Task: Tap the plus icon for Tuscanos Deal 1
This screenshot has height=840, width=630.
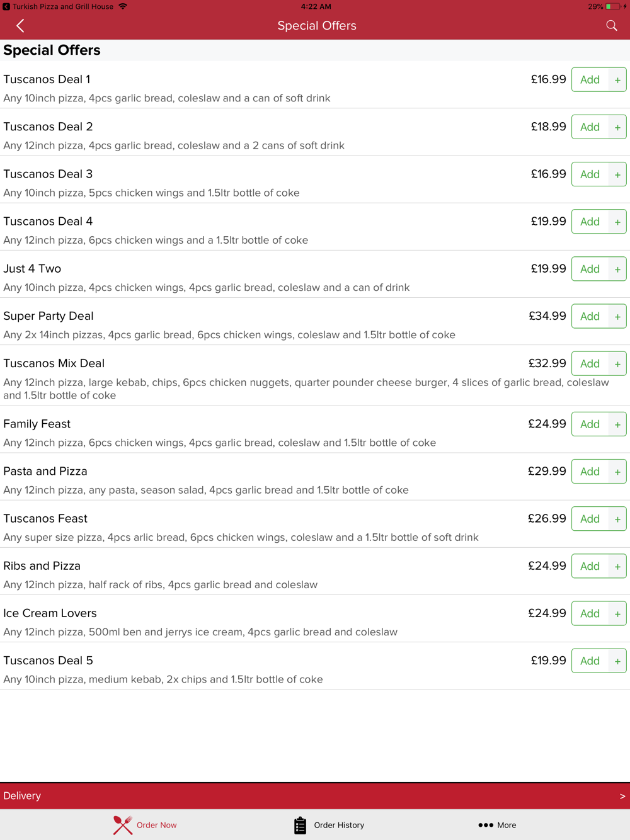Action: click(617, 80)
